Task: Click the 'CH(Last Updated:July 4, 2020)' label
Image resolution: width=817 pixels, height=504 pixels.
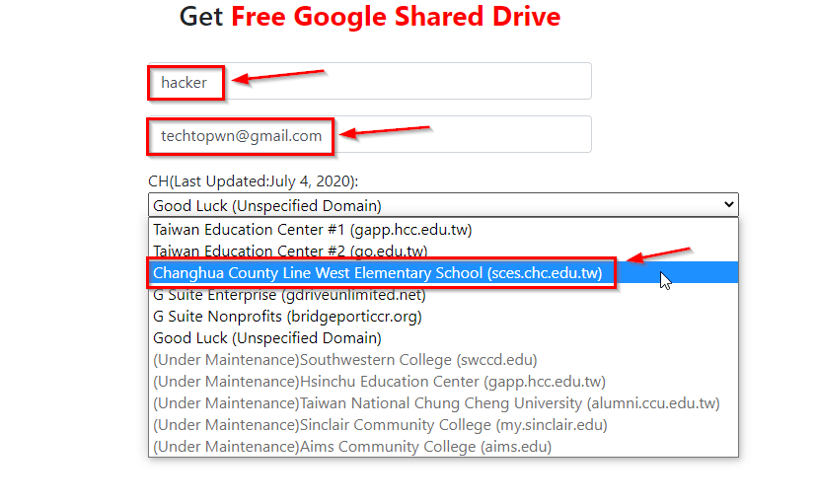Action: click(254, 181)
